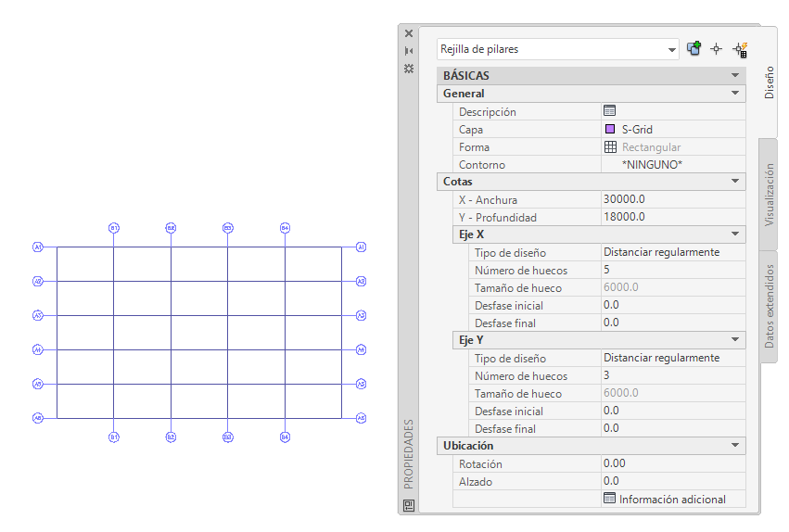
Task: Click the Select Objects crosshair icon
Action: pos(716,49)
